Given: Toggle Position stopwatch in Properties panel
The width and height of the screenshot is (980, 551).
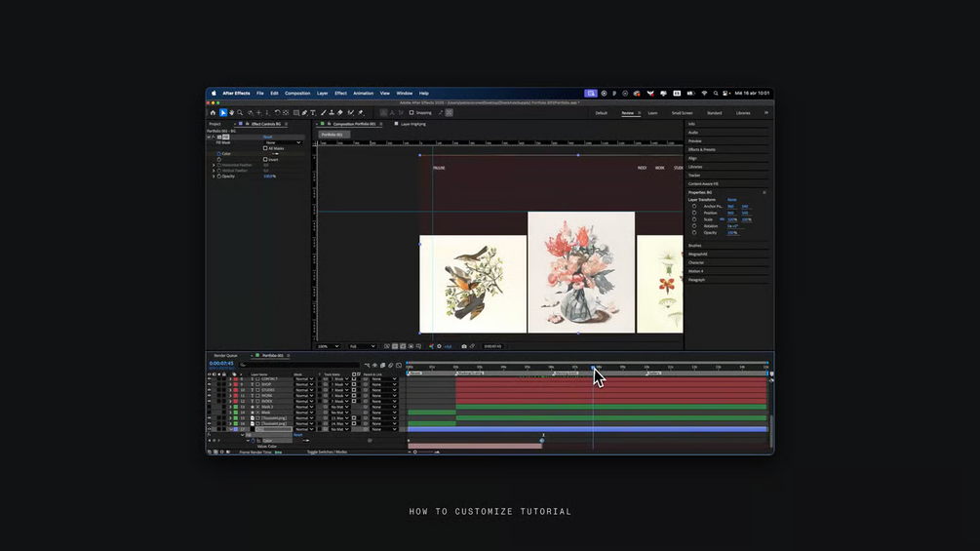Looking at the screenshot, I should pos(693,213).
